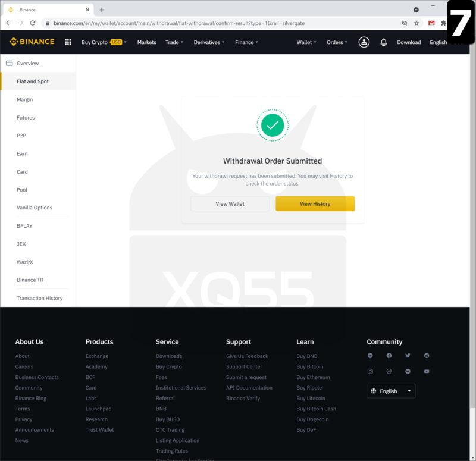This screenshot has width=476, height=461.
Task: Click the user account profile icon
Action: tap(364, 42)
